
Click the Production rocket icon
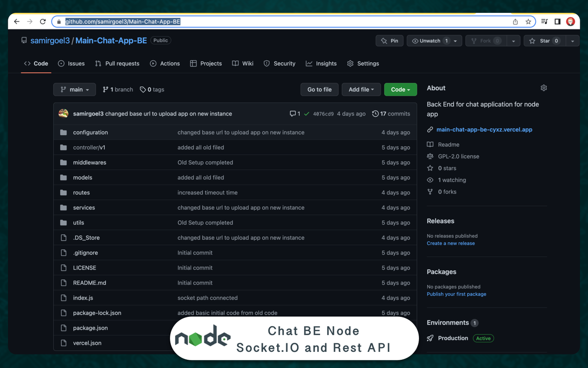(430, 338)
